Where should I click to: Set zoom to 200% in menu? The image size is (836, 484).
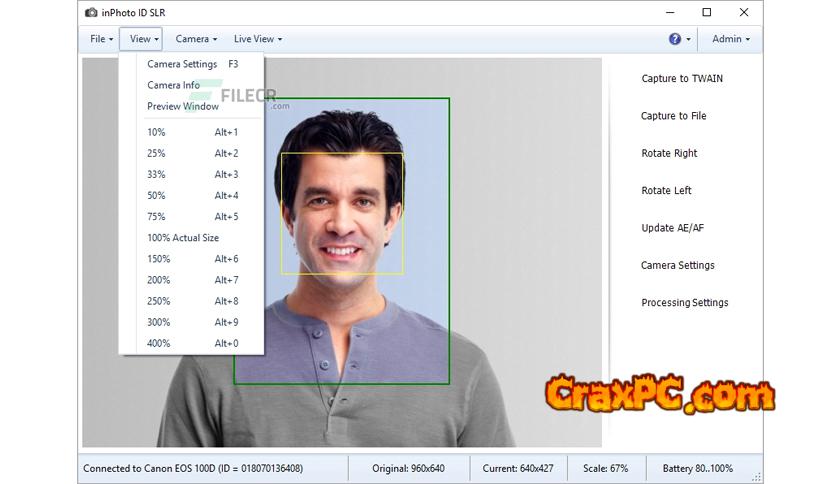coord(159,280)
